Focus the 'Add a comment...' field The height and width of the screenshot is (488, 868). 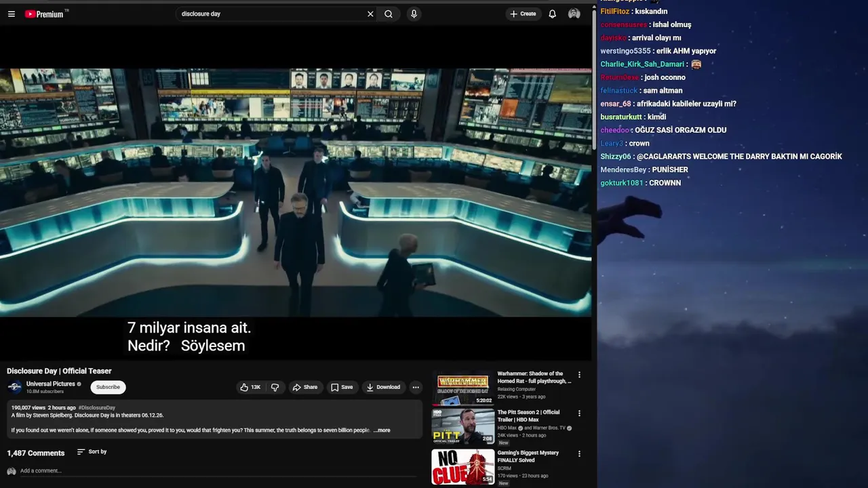coord(217,471)
